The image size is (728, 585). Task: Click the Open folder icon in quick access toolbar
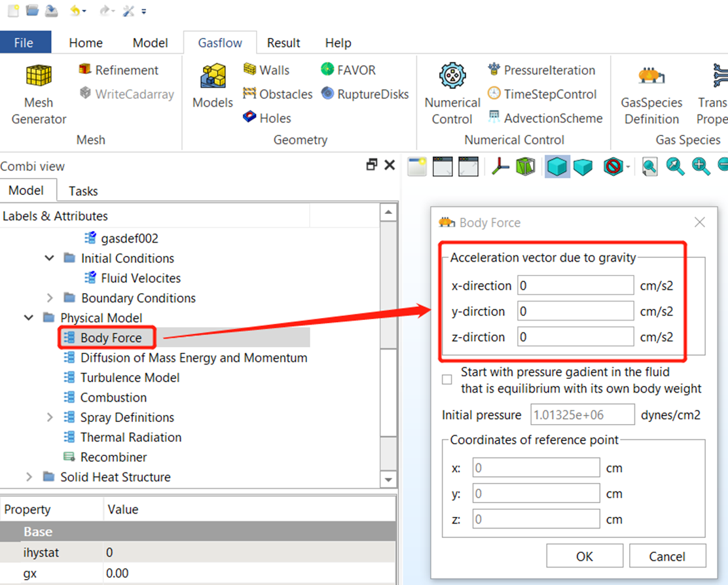point(32,10)
